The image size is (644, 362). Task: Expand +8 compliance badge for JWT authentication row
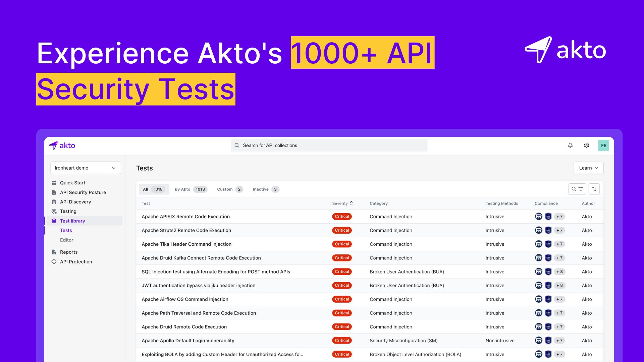(x=559, y=286)
